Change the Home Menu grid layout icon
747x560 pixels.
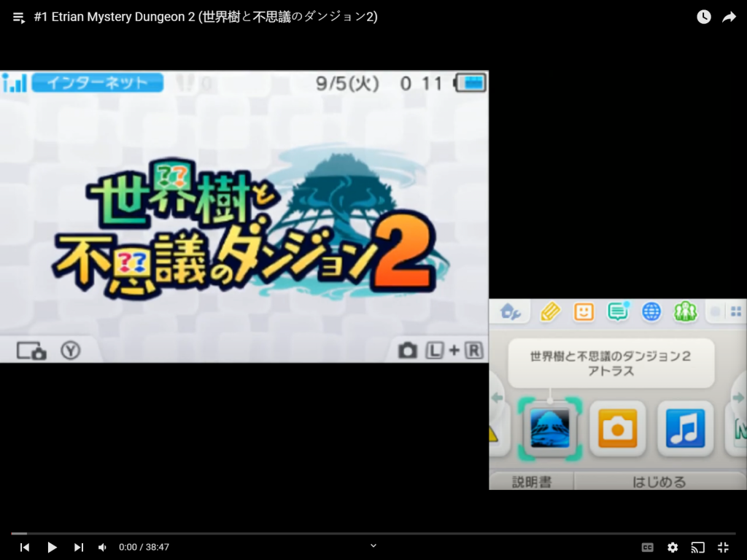736,312
